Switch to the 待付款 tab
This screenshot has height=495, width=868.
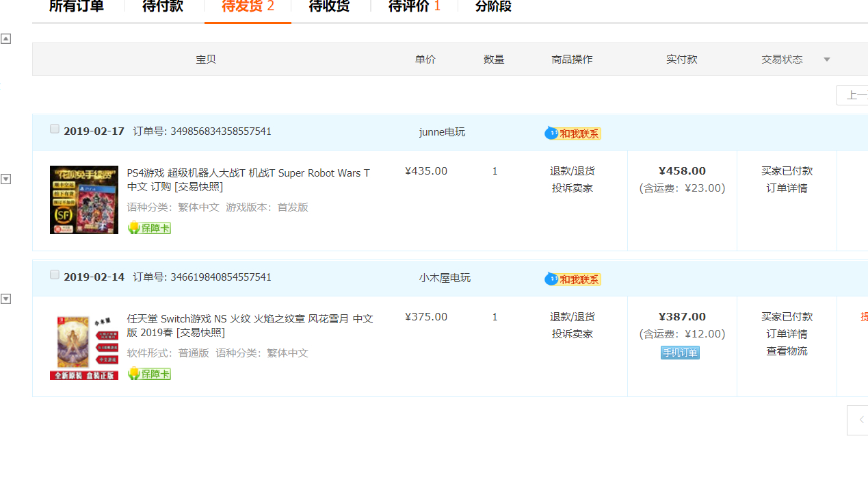click(163, 7)
